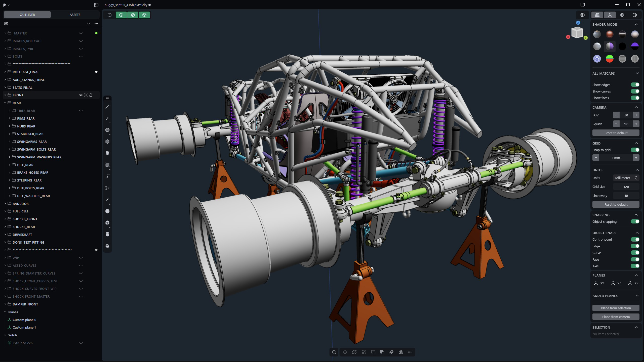
Task: Click the Move icon in bottom toolbar
Action: 345,352
